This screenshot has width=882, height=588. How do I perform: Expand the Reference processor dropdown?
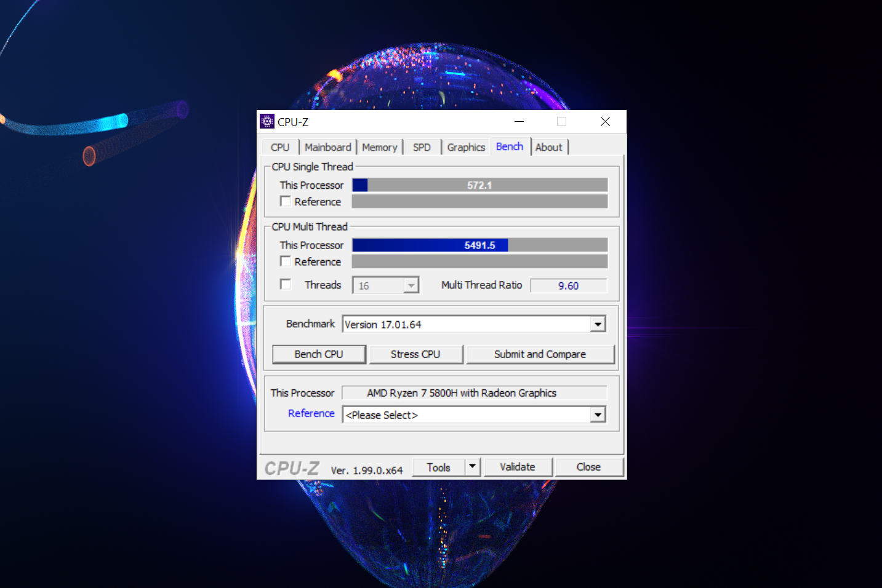click(x=598, y=415)
